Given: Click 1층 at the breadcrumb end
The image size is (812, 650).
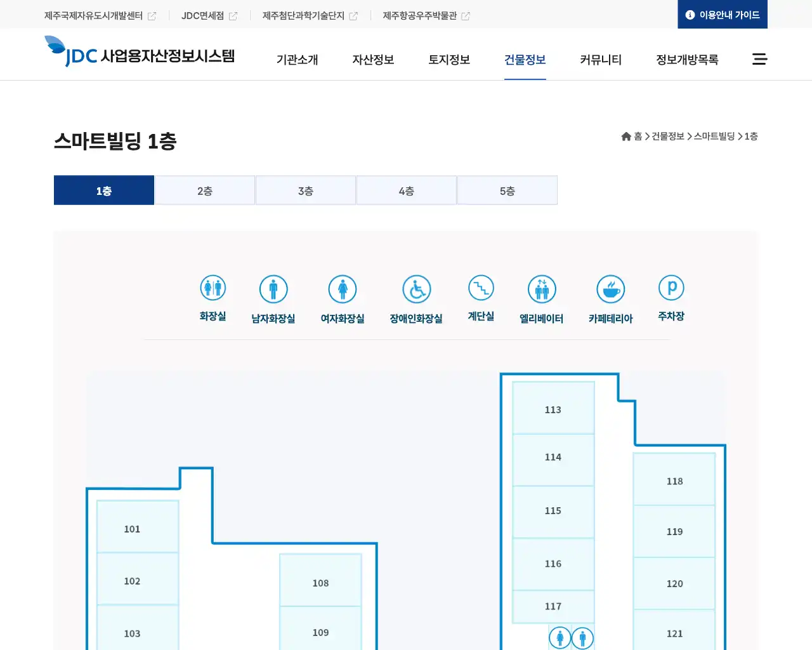Looking at the screenshot, I should (751, 136).
